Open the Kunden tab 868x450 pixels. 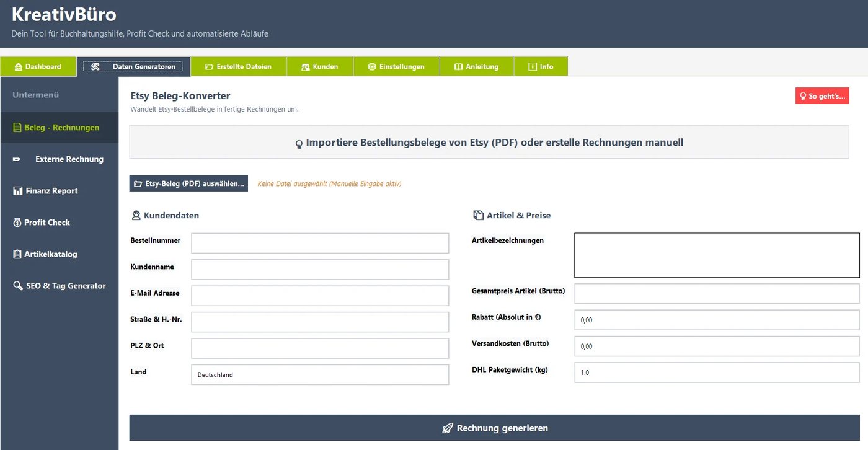[x=320, y=66]
